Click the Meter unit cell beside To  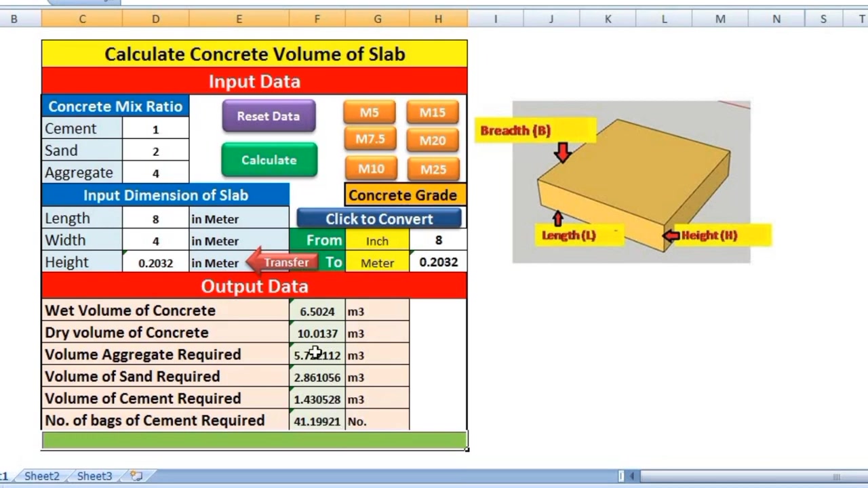coord(377,262)
